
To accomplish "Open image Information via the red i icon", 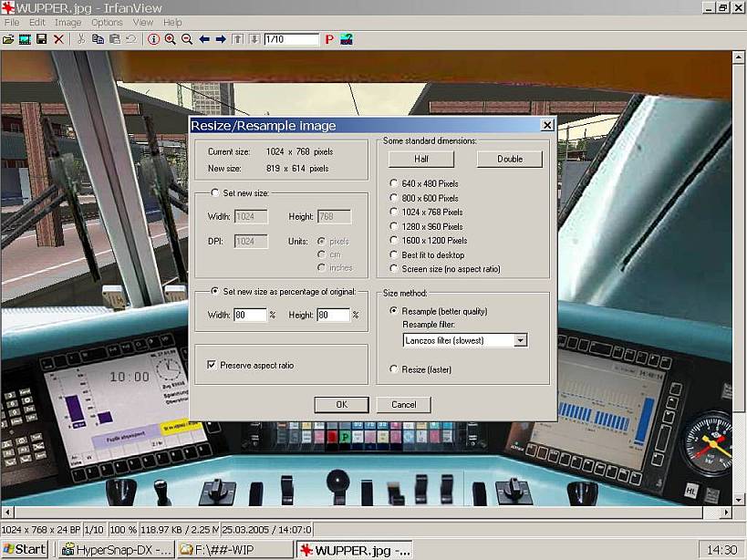I will point(153,39).
